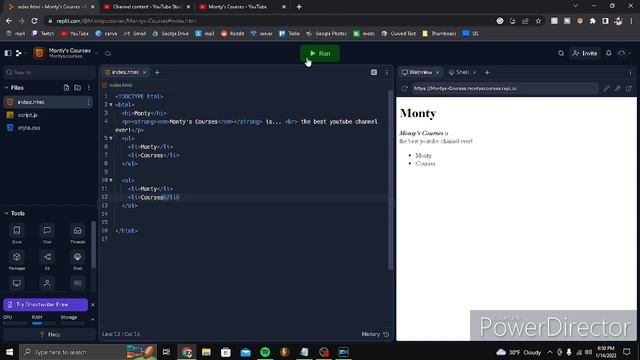Image resolution: width=640 pixels, height=360 pixels.
Task: Toggle the left sidebar panel icon
Action: click(8, 53)
